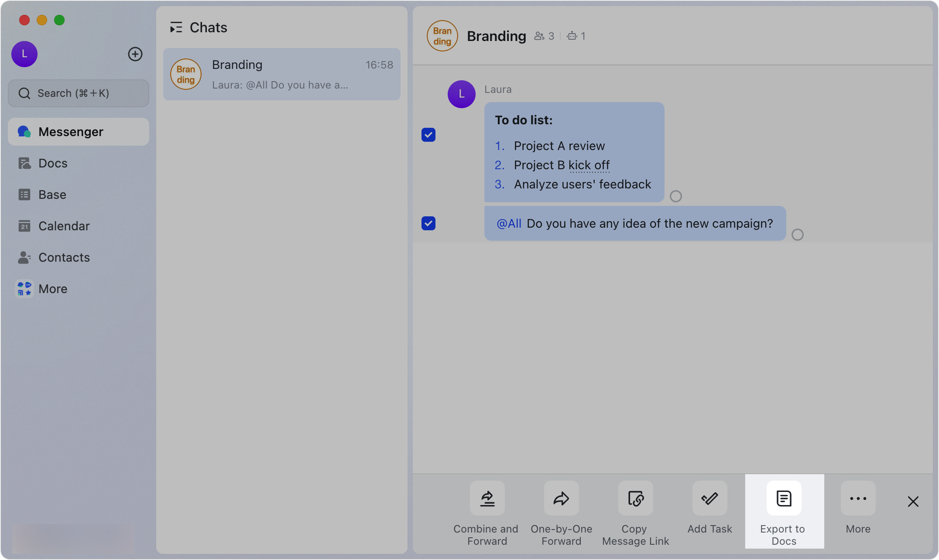Viewport: 939px width, 560px height.
Task: Choose One-by-One Forward for selected messages
Action: [561, 511]
